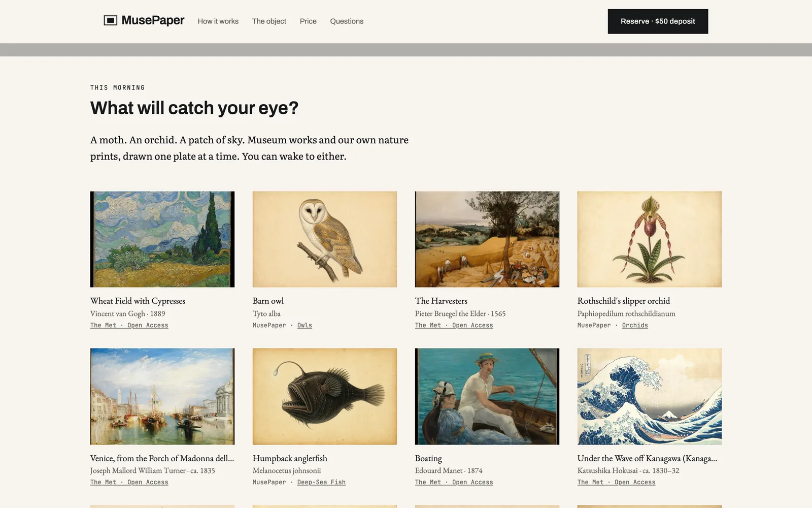Click the Tyto alba species name

pos(266,313)
